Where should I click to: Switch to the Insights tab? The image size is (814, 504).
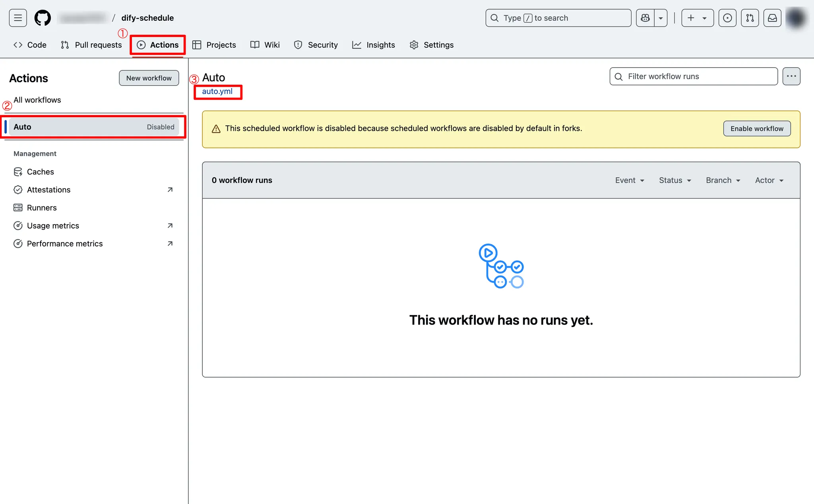(x=374, y=45)
